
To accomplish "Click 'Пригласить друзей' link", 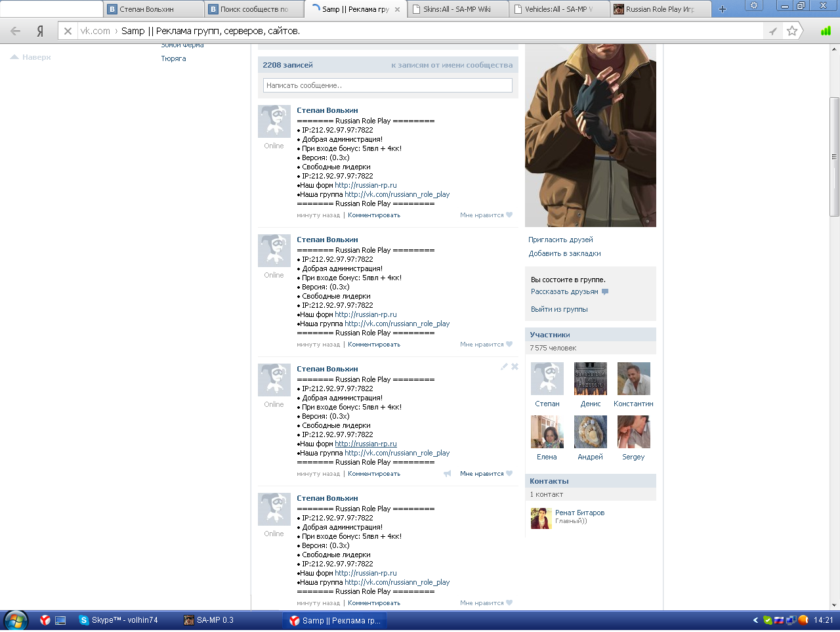I will point(560,240).
